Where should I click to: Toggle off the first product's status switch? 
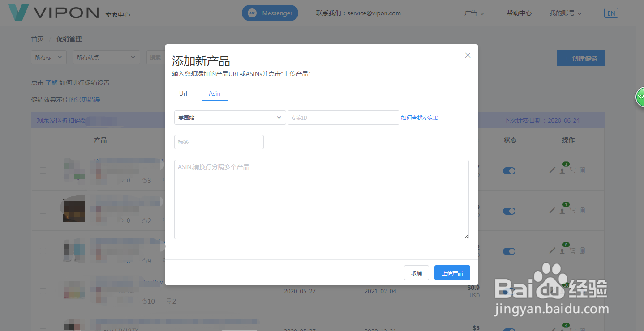pos(509,170)
